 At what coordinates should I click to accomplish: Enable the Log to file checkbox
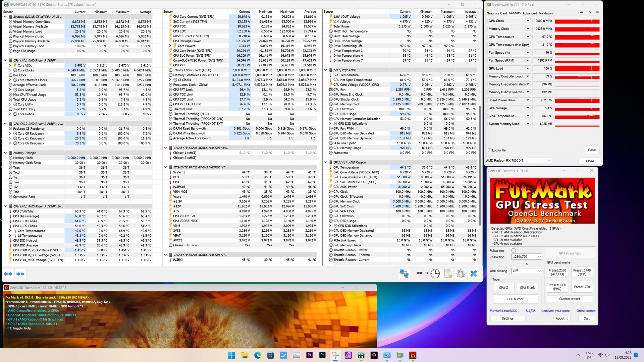tap(490, 150)
